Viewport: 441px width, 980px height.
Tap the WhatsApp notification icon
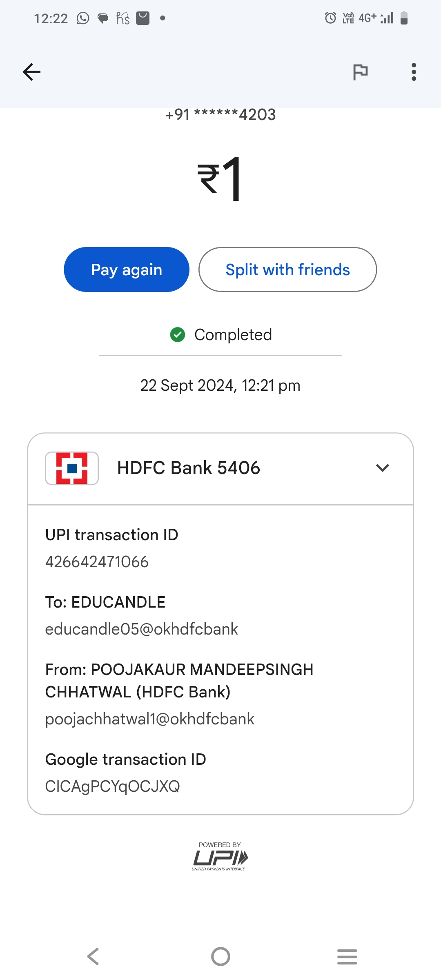83,18
